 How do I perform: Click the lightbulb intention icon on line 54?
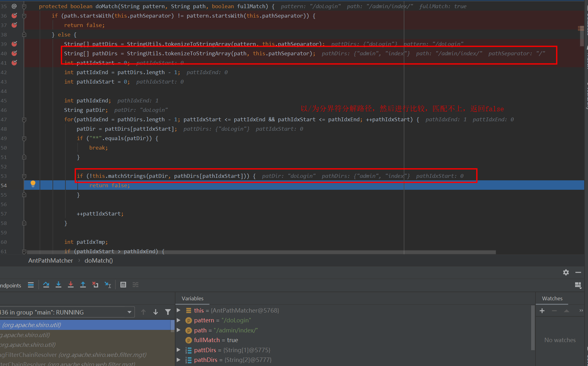coord(33,184)
